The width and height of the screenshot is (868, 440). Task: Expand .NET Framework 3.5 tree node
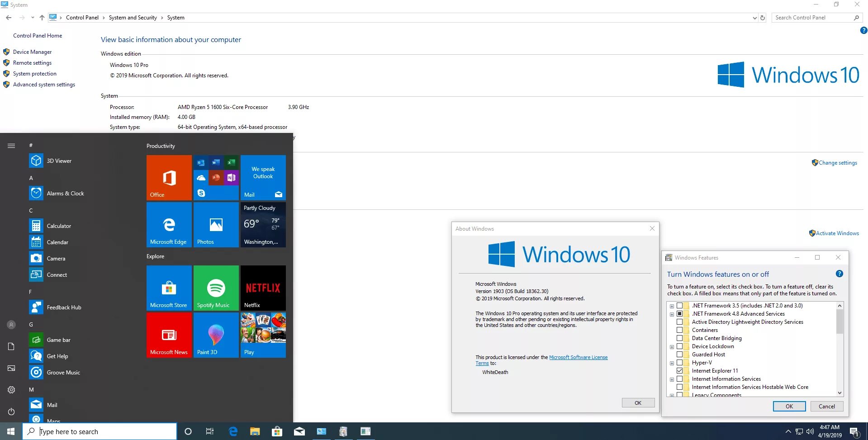(x=672, y=306)
